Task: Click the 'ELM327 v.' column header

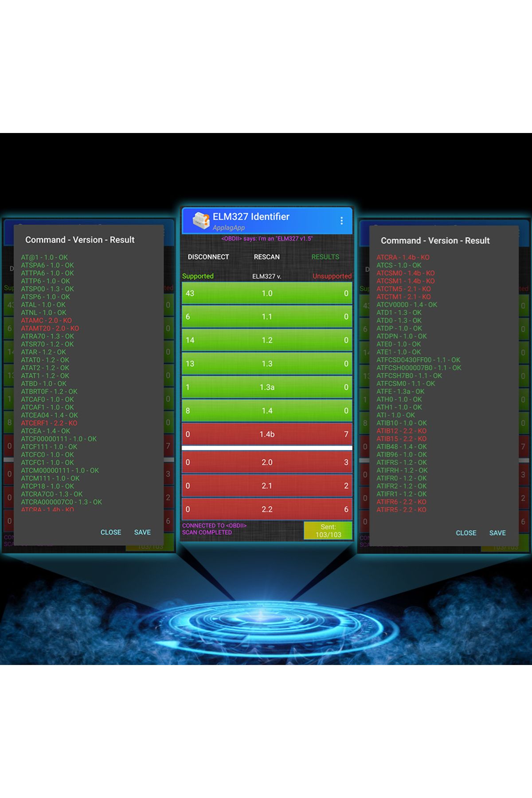Action: [267, 276]
